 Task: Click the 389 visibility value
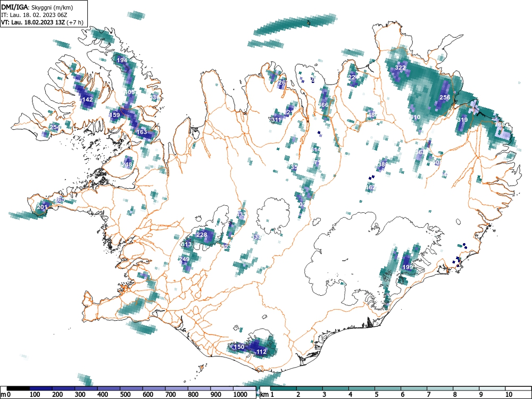click(383, 164)
